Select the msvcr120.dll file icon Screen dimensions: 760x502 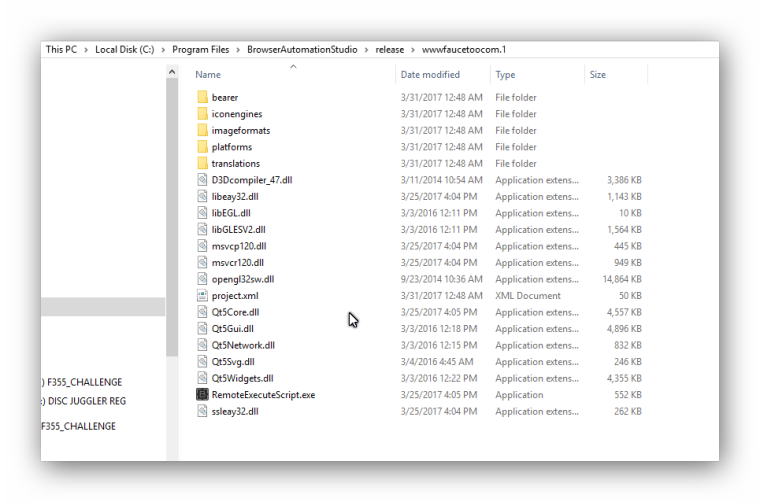(x=202, y=262)
